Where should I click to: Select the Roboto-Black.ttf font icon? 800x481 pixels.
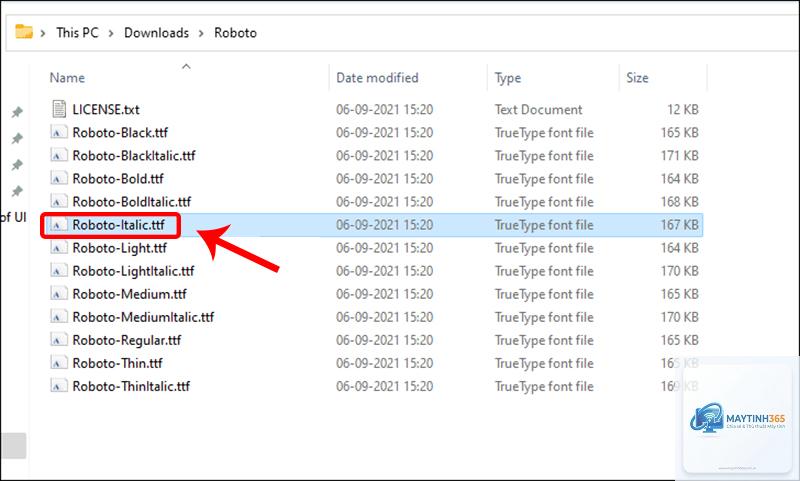(59, 132)
